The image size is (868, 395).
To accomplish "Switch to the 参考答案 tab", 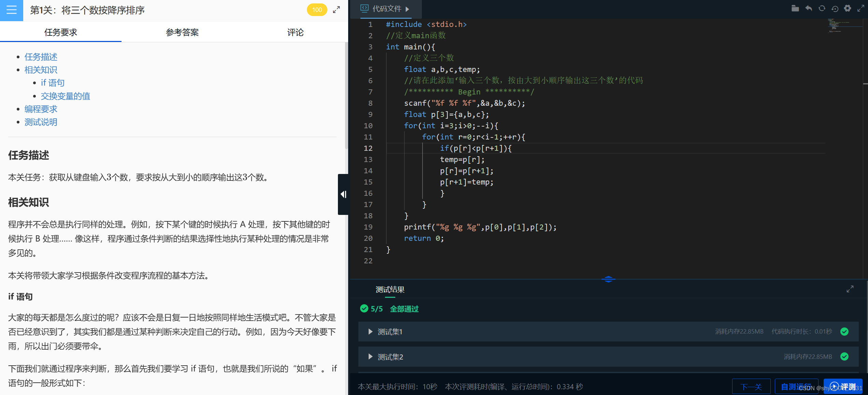I will tap(182, 32).
